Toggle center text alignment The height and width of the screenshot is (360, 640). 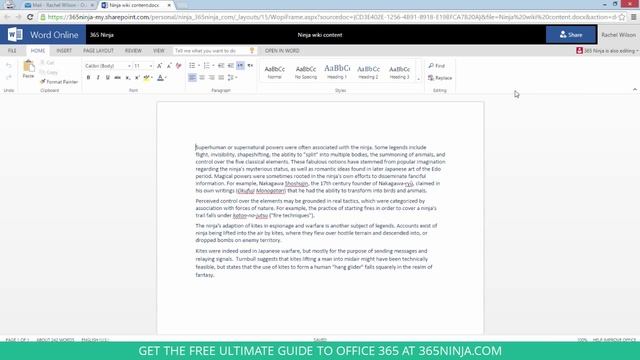point(202,78)
